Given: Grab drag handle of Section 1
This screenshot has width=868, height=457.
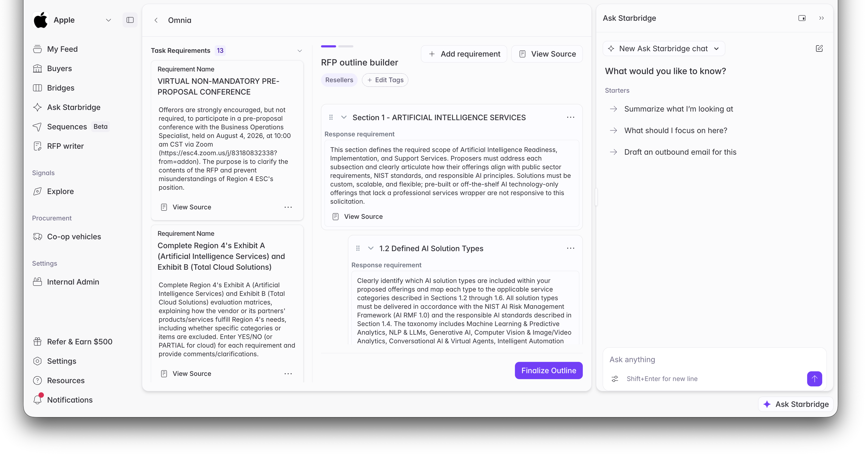Looking at the screenshot, I should click(331, 117).
